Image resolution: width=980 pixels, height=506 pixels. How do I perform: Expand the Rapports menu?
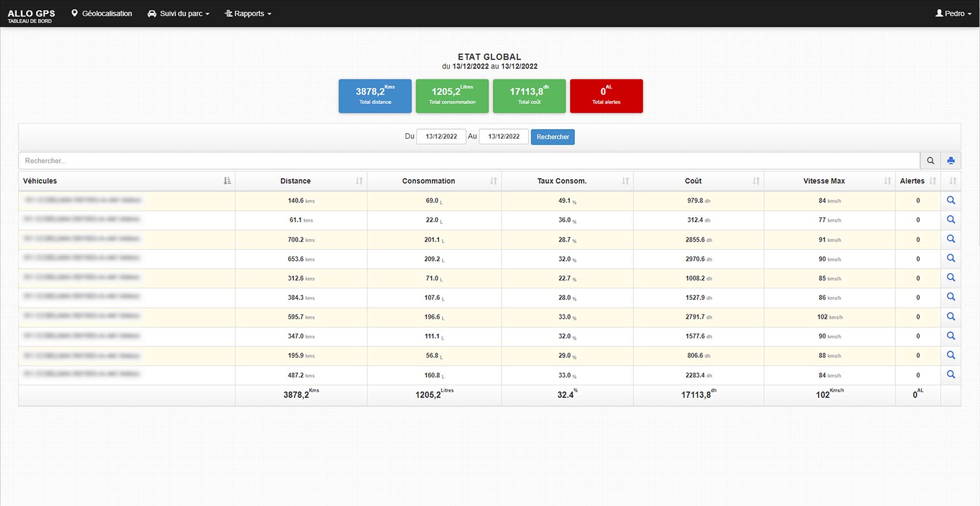point(248,13)
